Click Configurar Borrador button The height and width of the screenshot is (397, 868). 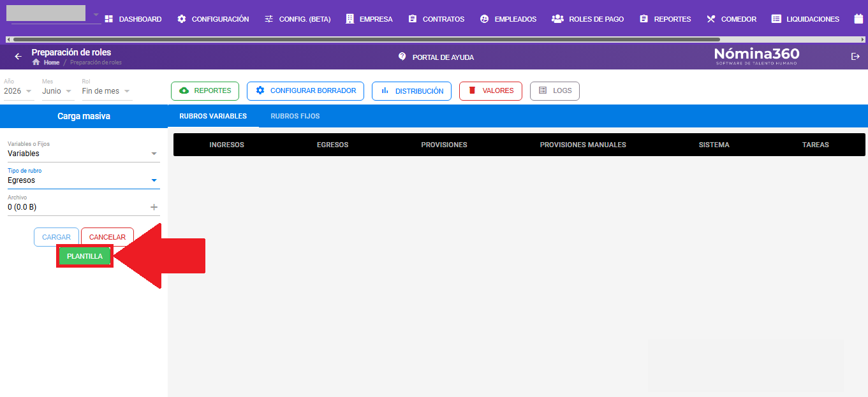click(305, 91)
